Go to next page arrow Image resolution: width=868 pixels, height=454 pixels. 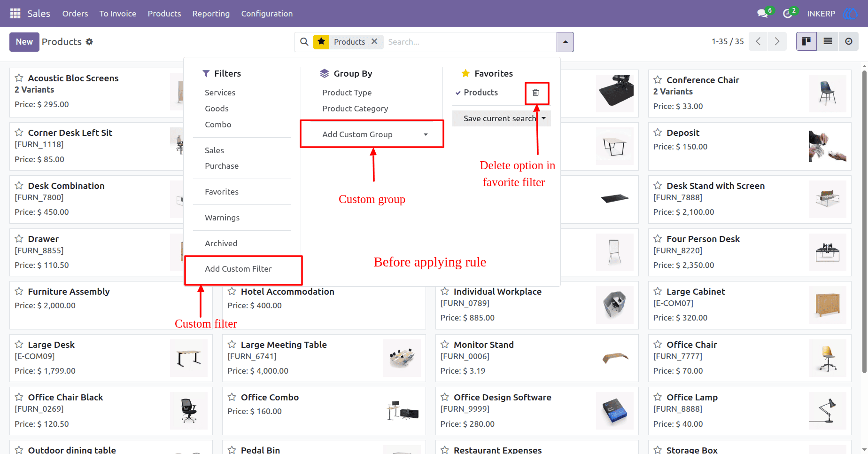point(777,41)
